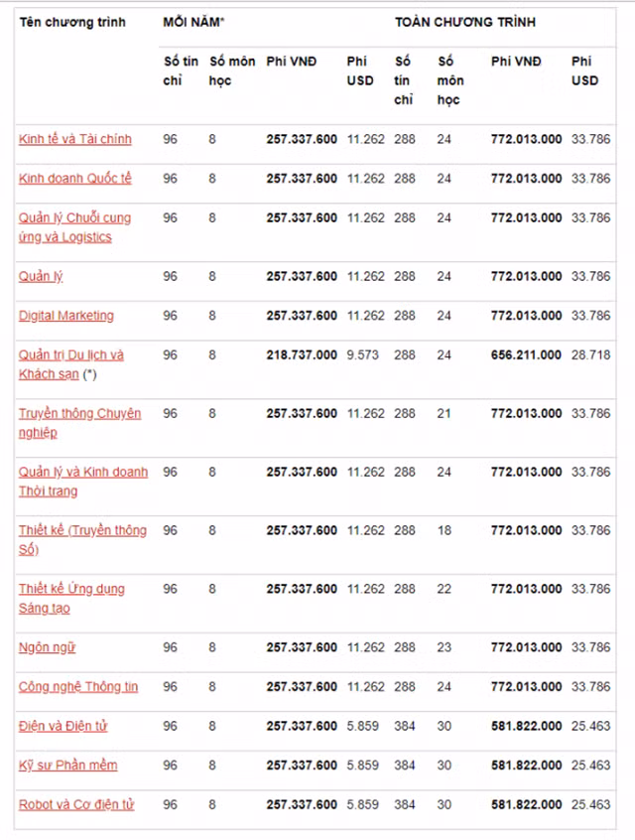
Task: Click the MỖI NĂM header cell
Action: pyautogui.click(x=193, y=23)
